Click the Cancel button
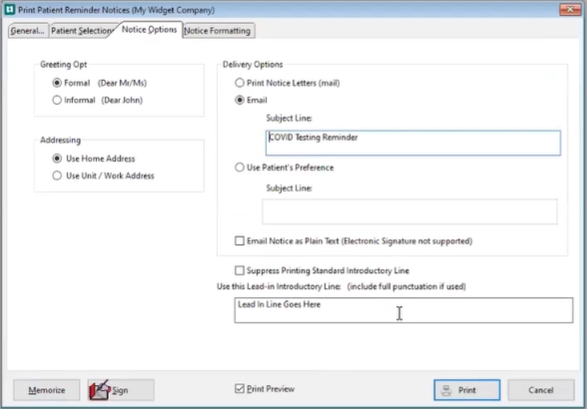Image resolution: width=587 pixels, height=409 pixels. click(541, 390)
